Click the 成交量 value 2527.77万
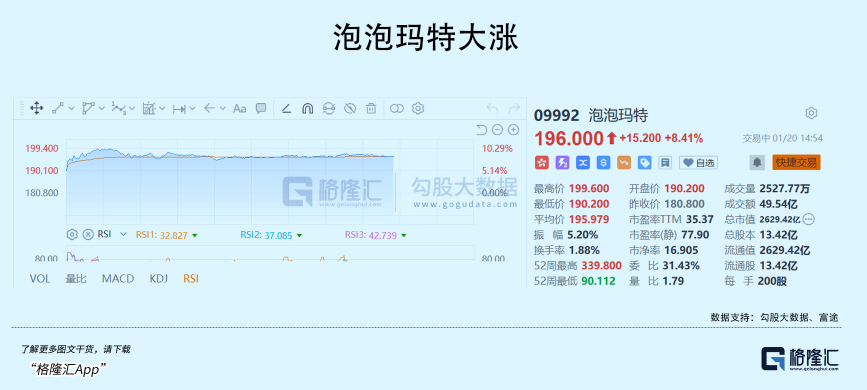This screenshot has width=867, height=390. [785, 189]
